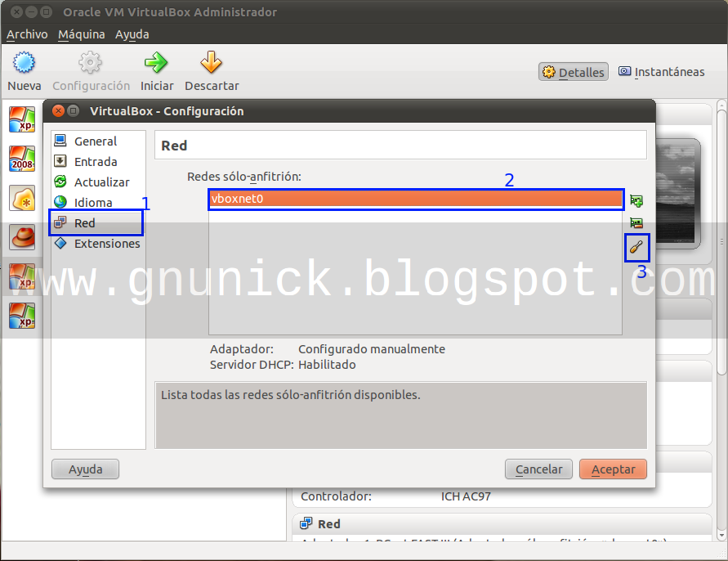Cancel the configuration dialog
728x561 pixels.
[x=538, y=469]
